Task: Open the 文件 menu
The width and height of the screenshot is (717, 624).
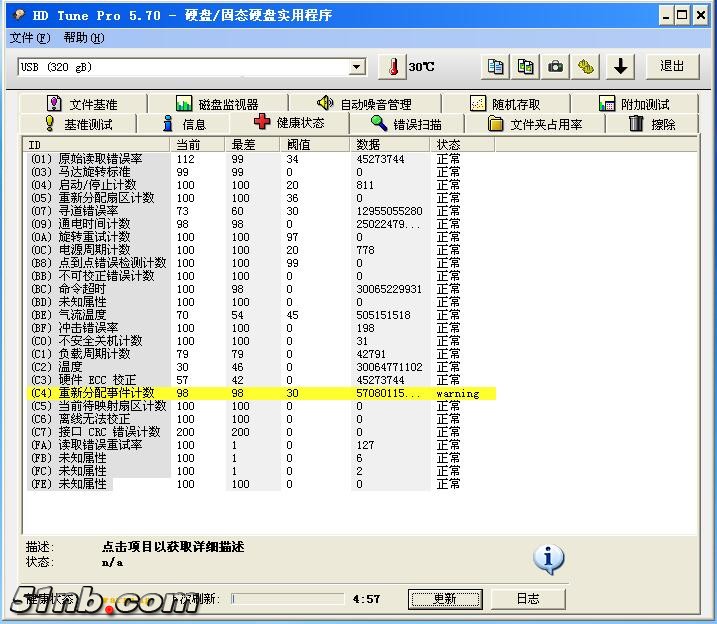Action: [29, 38]
